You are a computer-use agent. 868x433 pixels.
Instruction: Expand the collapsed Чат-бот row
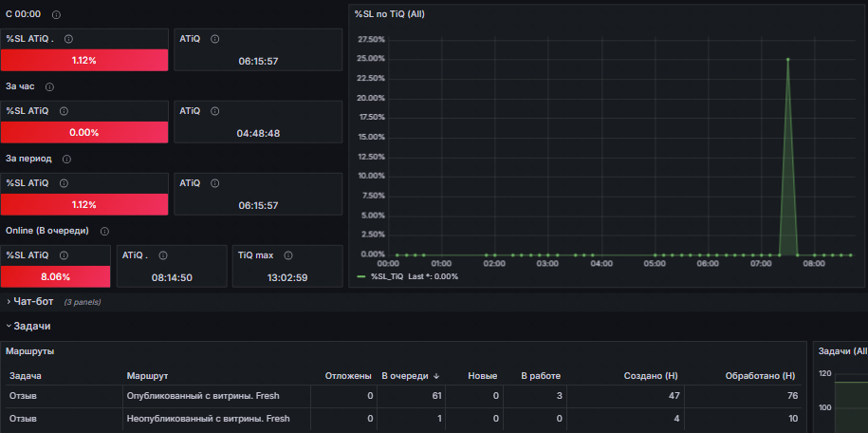[x=33, y=301]
